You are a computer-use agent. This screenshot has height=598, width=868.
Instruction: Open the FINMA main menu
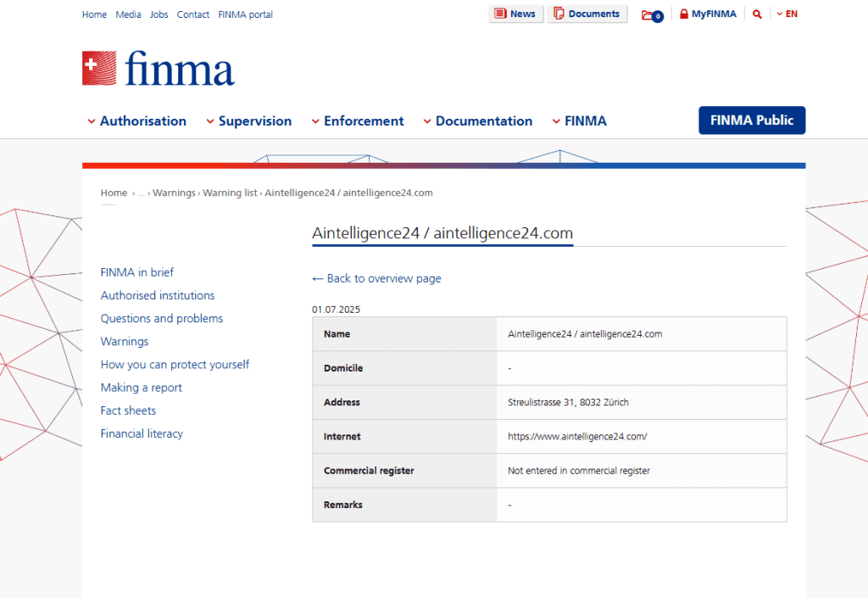click(x=586, y=121)
